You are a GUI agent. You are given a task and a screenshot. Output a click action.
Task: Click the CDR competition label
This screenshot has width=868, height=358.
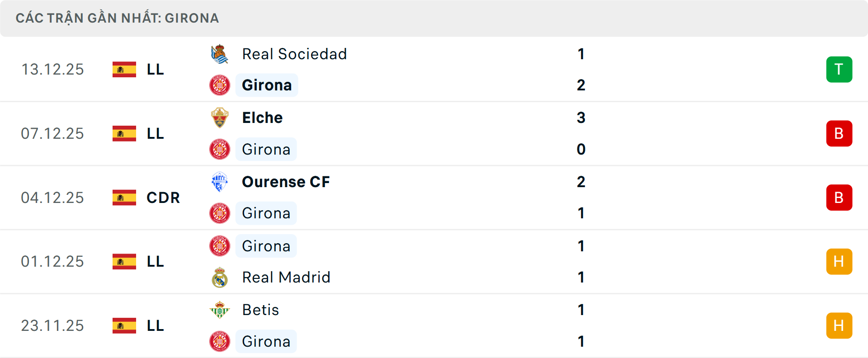[x=163, y=198]
